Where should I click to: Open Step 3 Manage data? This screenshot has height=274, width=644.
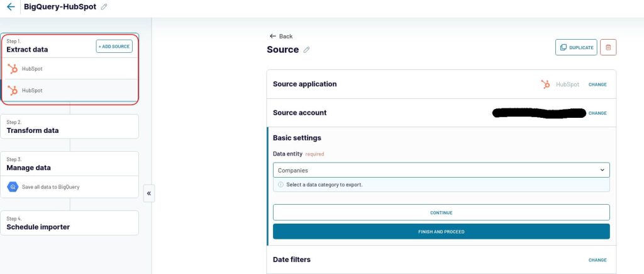click(69, 164)
